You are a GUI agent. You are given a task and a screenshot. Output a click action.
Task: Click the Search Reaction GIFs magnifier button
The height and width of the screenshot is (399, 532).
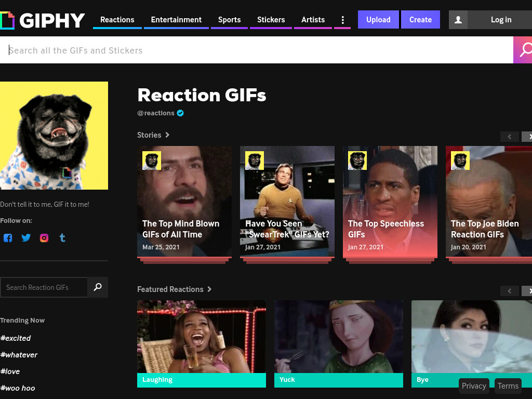coord(98,287)
